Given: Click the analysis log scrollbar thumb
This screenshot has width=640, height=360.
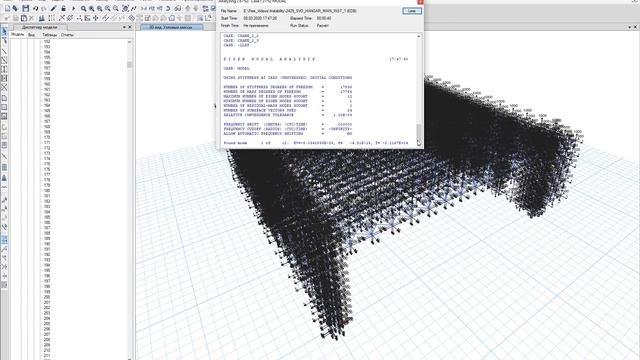Looking at the screenshot, I should [419, 131].
